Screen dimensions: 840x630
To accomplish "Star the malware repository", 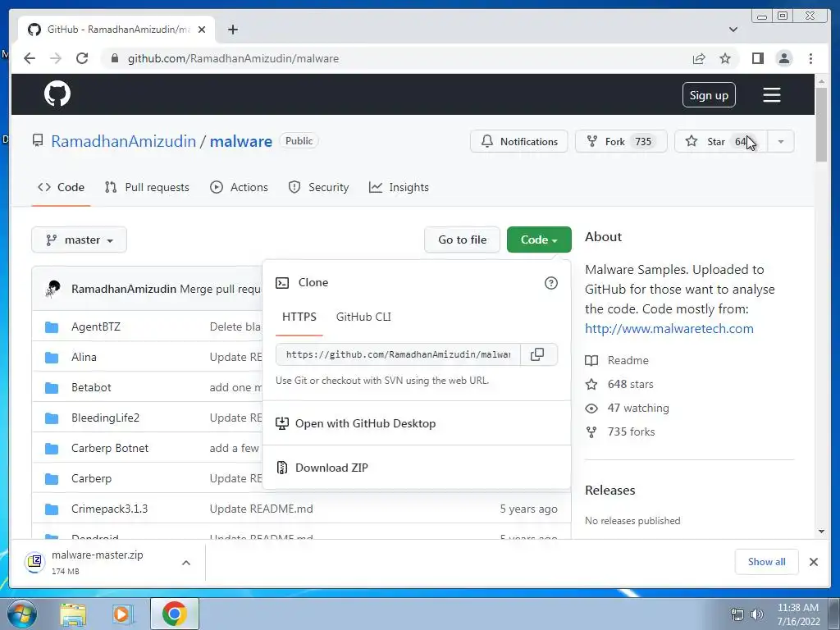I will pos(720,141).
